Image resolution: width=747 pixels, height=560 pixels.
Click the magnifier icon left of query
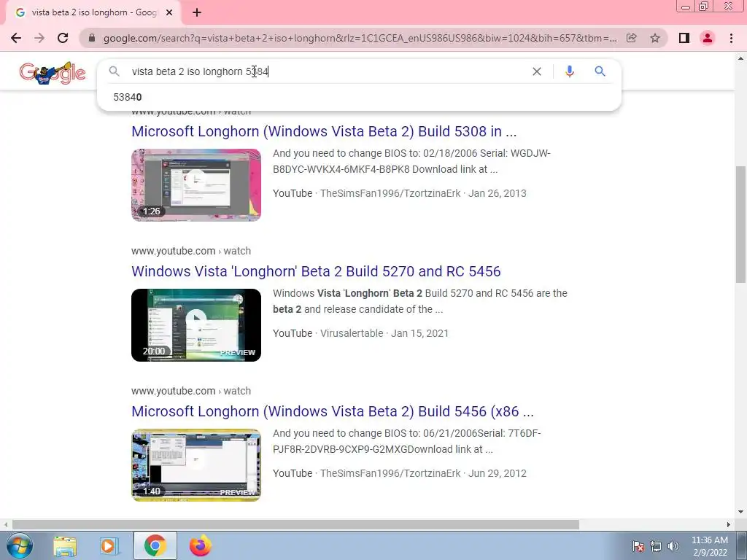tap(114, 71)
